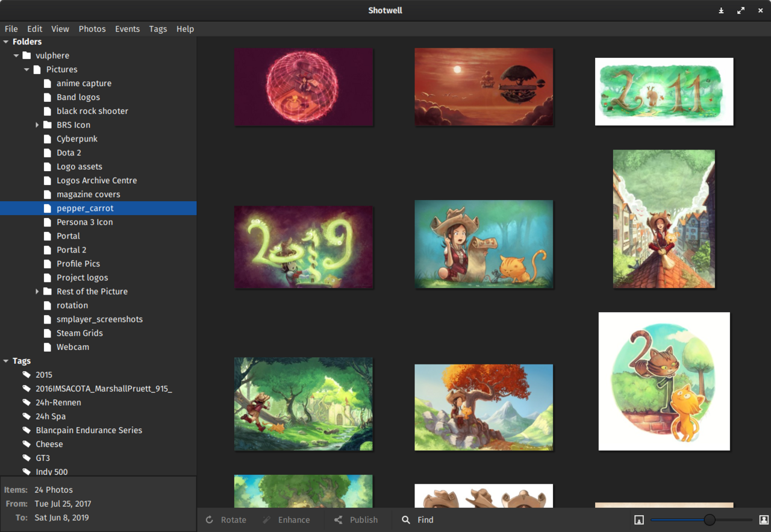Click the file icon beside Cyberpunk
Screen dimensions: 771x532
tap(48, 139)
